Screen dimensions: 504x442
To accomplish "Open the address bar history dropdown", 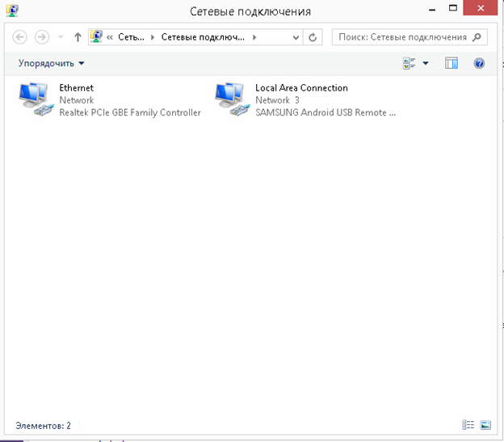I will point(296,38).
